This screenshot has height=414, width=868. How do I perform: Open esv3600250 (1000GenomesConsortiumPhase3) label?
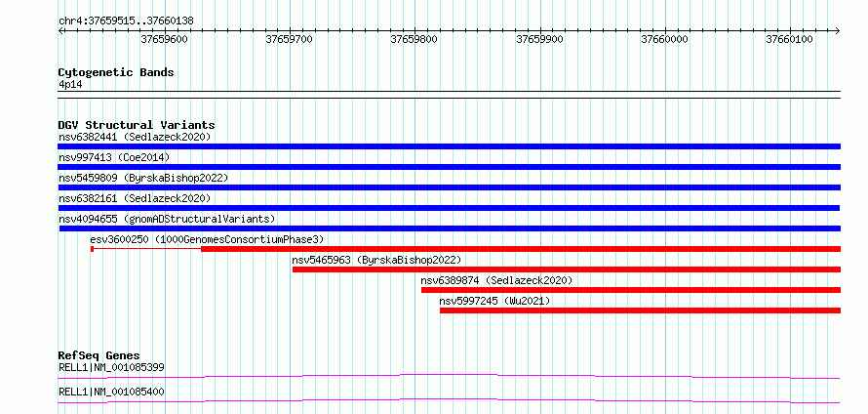pyautogui.click(x=207, y=239)
